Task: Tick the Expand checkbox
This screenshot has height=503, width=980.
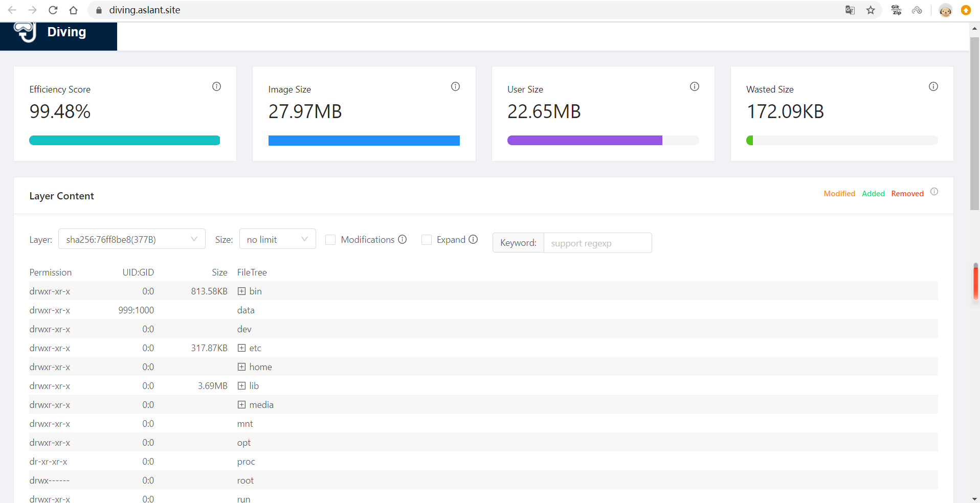Action: coord(426,240)
